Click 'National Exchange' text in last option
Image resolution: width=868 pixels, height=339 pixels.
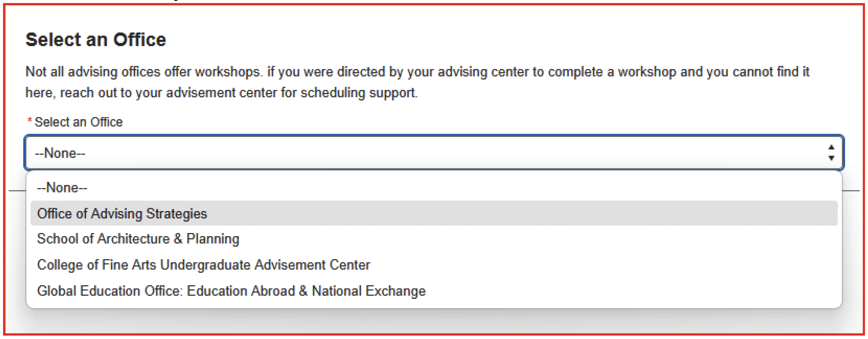click(369, 291)
